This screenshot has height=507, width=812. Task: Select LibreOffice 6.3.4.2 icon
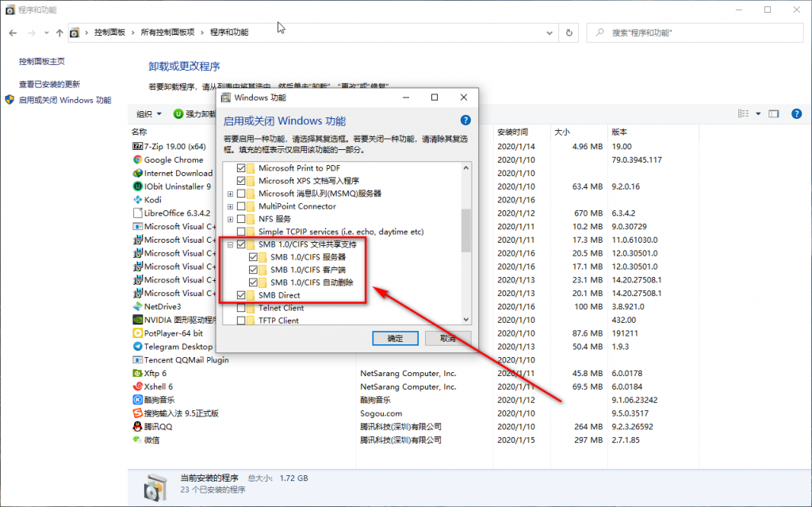(137, 213)
